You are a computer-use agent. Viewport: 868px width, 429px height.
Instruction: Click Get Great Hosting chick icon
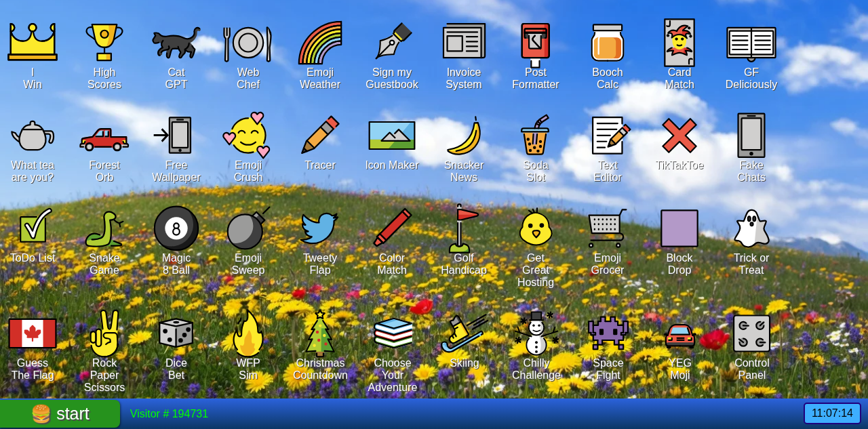[536, 226]
